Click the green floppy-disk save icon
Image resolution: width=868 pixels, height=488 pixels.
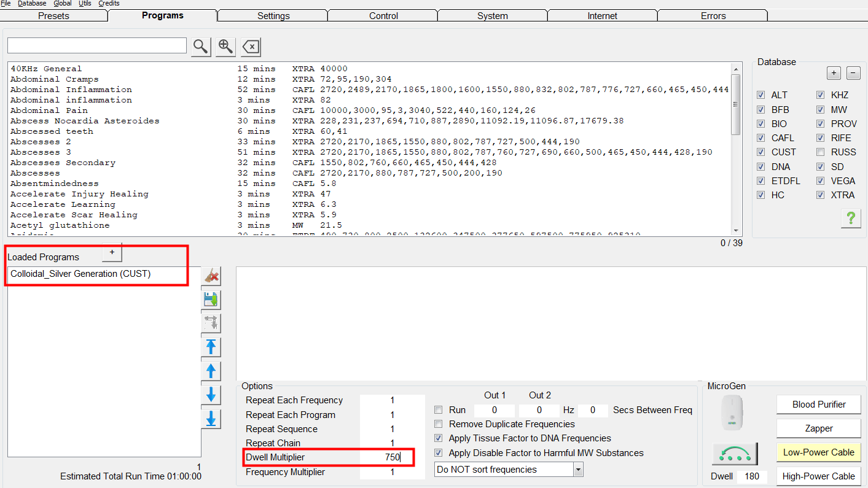click(x=211, y=300)
